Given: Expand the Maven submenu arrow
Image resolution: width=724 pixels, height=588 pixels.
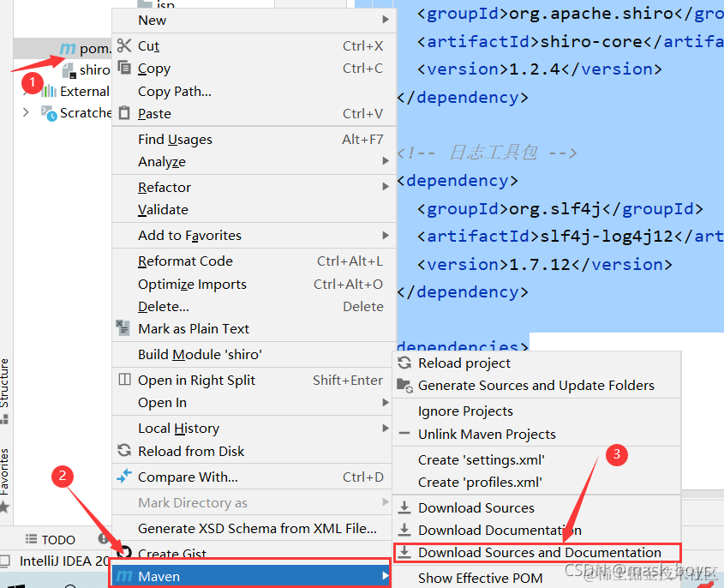Looking at the screenshot, I should [386, 576].
